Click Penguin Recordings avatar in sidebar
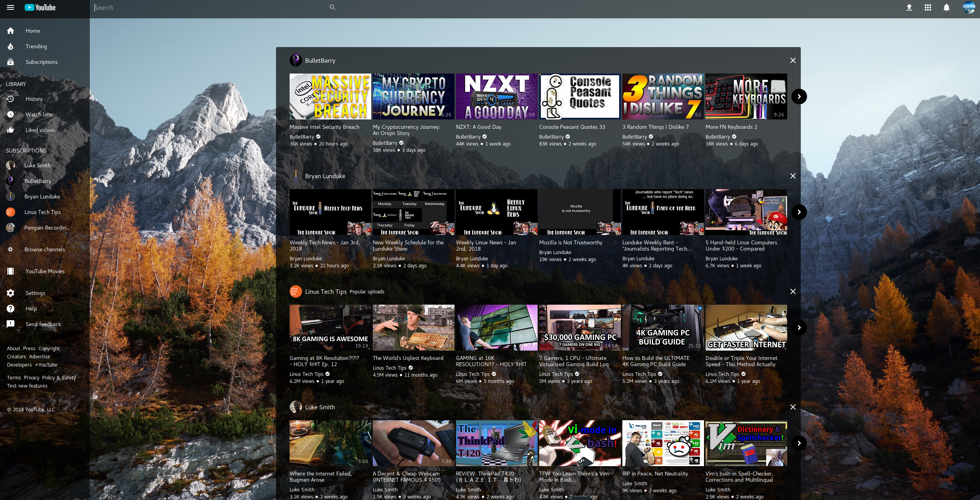This screenshot has width=980, height=500. click(10, 228)
